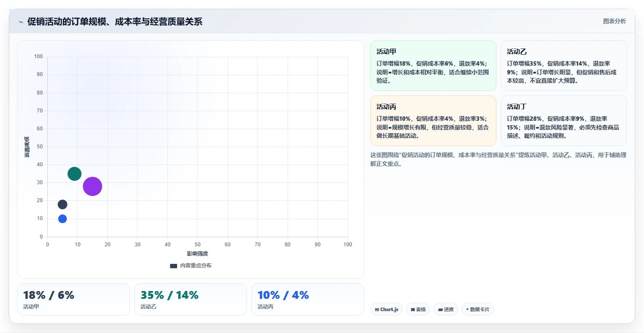
Task: Click y-axis tick label 100
Action: click(39, 56)
